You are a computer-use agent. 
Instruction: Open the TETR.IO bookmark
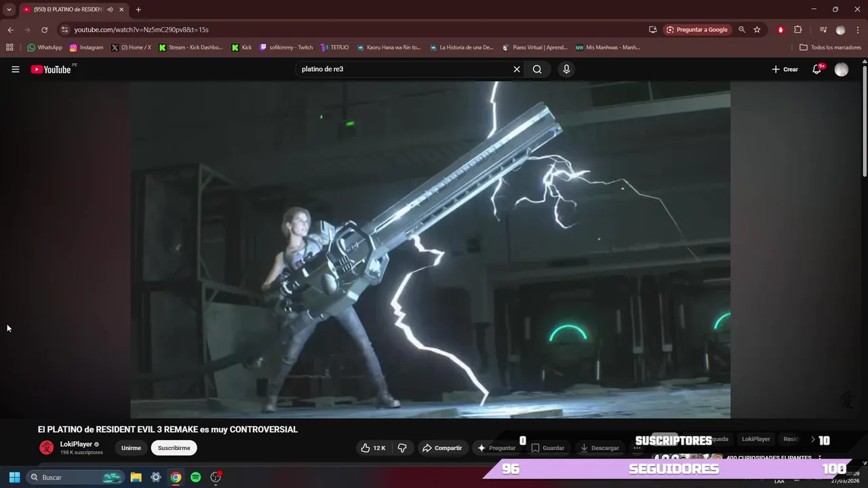click(335, 47)
